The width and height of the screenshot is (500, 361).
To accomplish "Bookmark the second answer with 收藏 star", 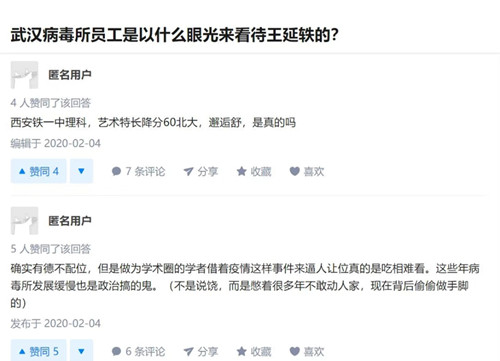I will pos(254,351).
